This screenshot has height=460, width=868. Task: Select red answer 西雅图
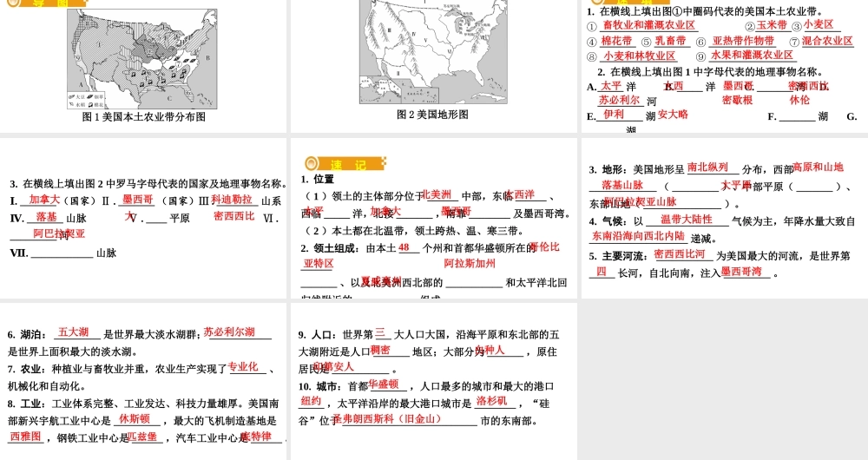pos(25,437)
